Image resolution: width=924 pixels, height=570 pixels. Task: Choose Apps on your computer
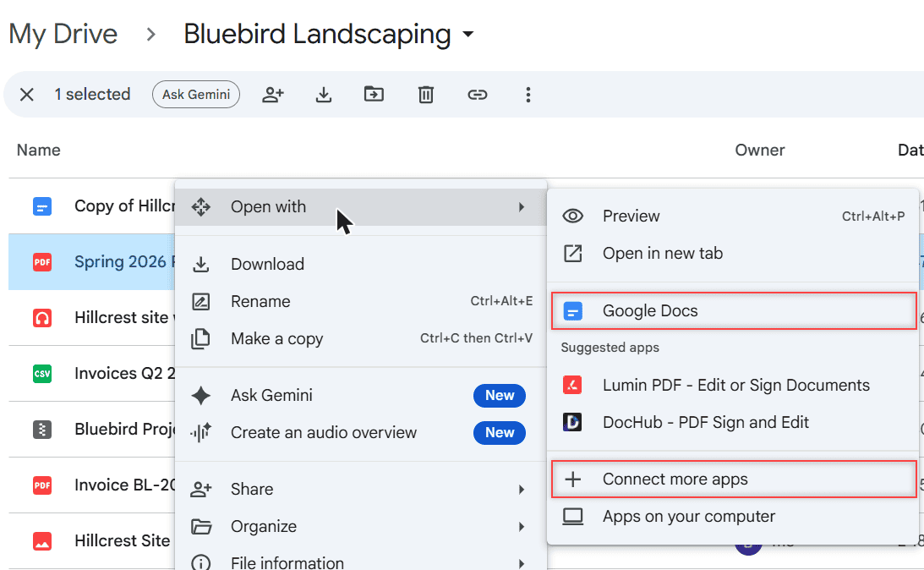tap(733, 517)
